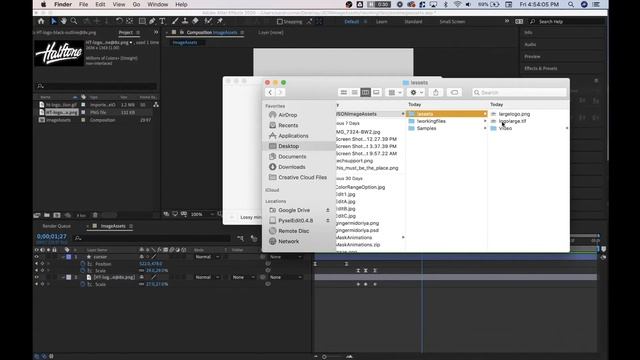Screen dimensions: 640x360
Task: Open parent dropdown for cursor layer
Action: pyautogui.click(x=286, y=257)
